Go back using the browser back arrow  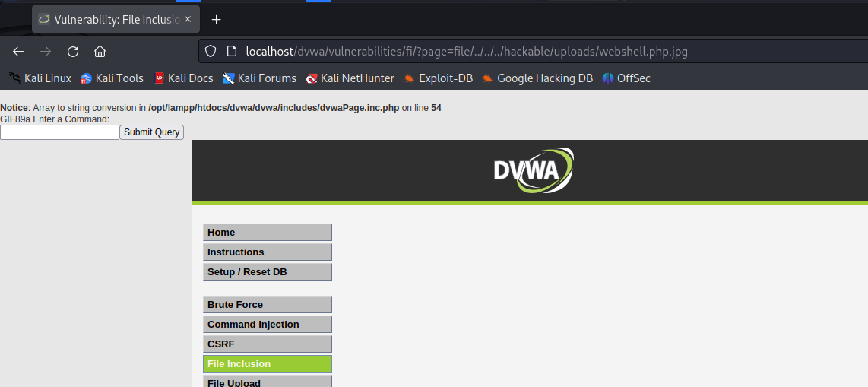tap(18, 52)
